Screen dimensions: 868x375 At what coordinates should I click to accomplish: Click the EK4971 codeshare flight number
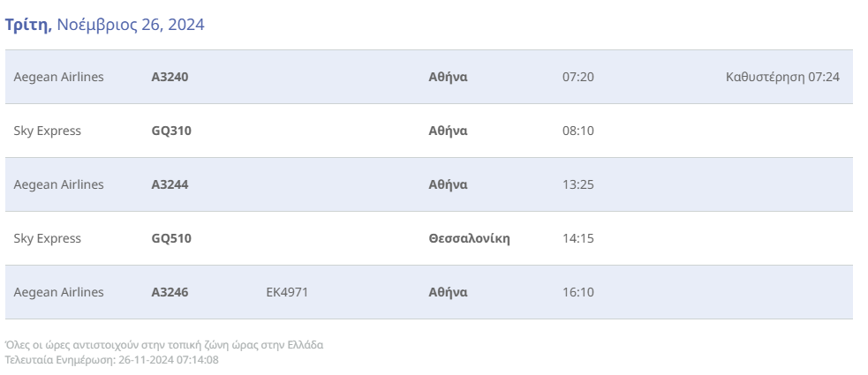(x=287, y=292)
